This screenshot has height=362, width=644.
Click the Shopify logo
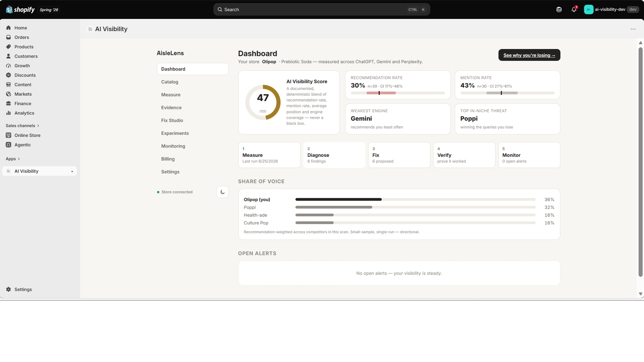point(21,10)
